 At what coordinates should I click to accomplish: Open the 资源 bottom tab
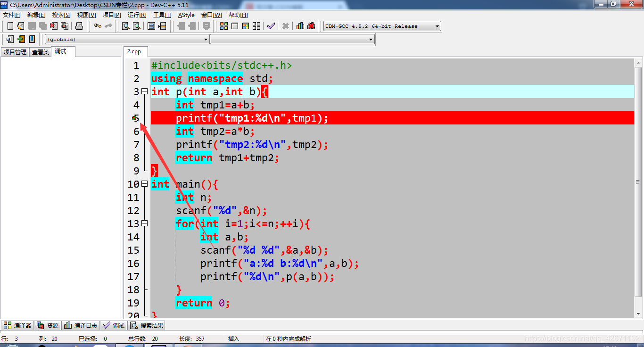pos(48,325)
